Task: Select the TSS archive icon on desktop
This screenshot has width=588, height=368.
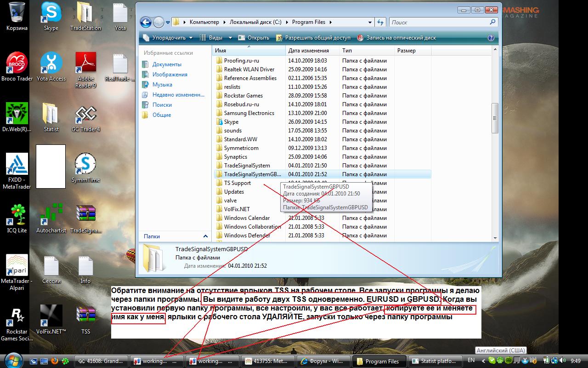Action: pyautogui.click(x=85, y=320)
